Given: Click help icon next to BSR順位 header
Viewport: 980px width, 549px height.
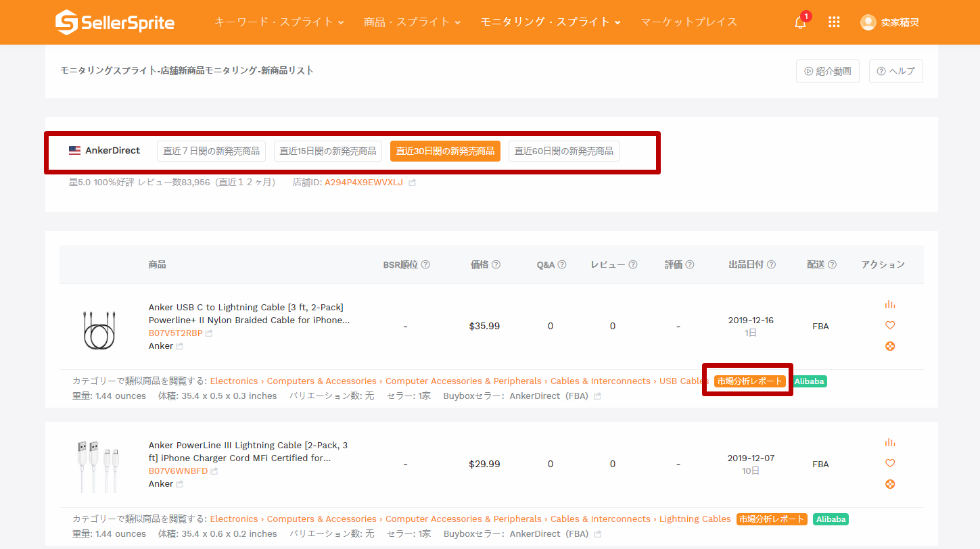Looking at the screenshot, I should [425, 265].
